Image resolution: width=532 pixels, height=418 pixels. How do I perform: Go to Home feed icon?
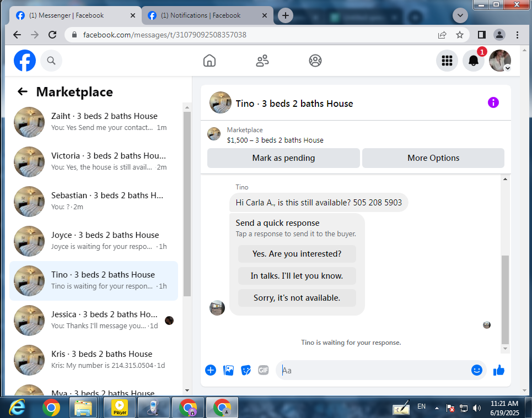point(209,61)
